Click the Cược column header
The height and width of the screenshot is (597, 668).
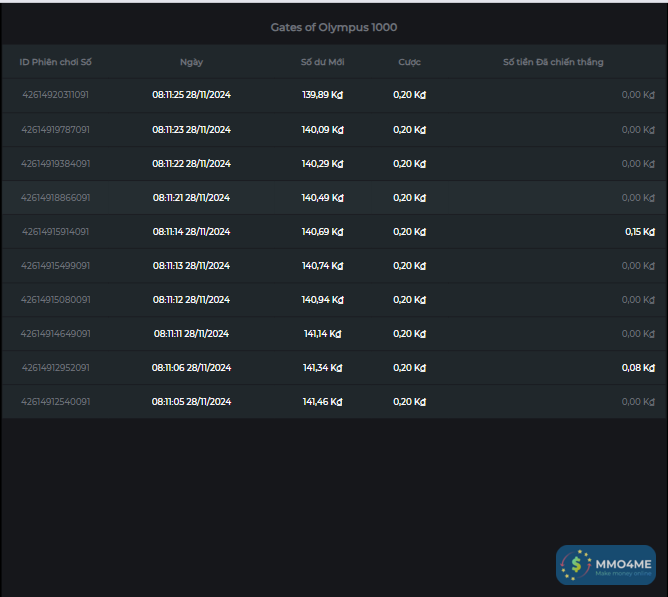click(409, 62)
